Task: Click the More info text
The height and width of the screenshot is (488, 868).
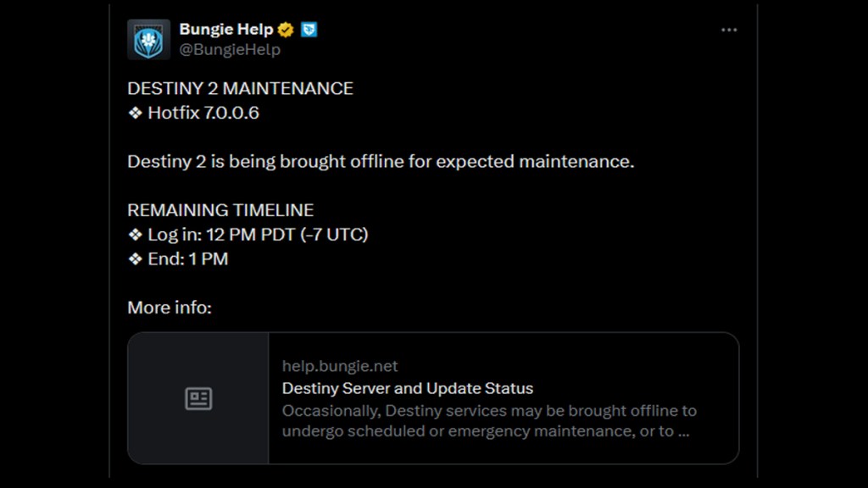Action: (170, 307)
